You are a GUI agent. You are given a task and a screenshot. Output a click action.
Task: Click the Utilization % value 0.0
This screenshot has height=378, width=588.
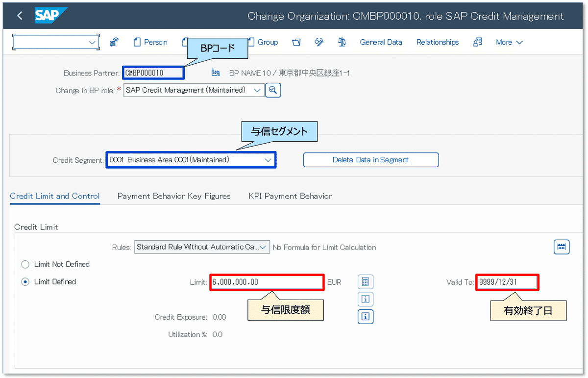point(217,334)
